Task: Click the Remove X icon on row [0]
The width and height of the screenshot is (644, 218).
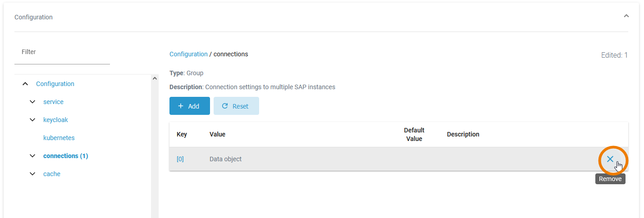Action: click(610, 159)
